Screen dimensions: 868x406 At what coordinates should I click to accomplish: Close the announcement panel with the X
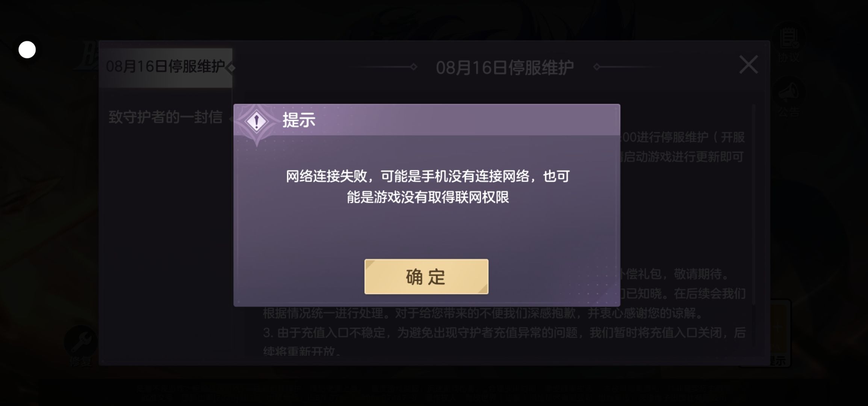pyautogui.click(x=748, y=65)
